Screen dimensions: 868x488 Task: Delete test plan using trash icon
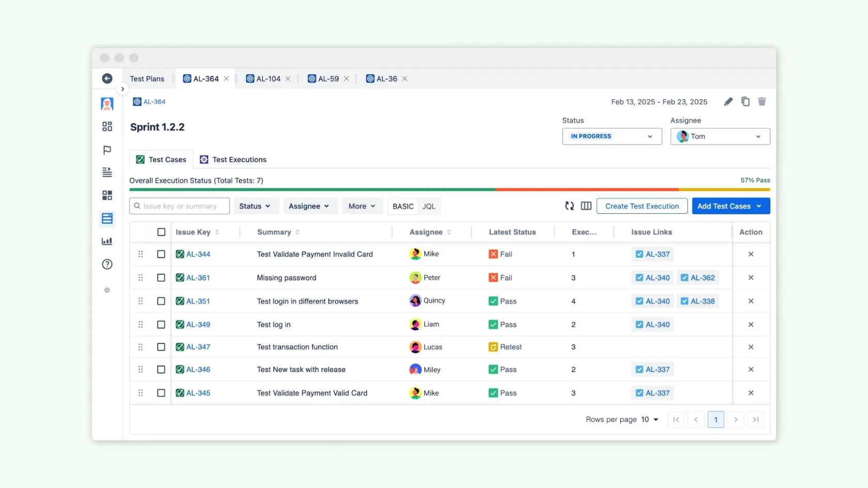tap(762, 102)
